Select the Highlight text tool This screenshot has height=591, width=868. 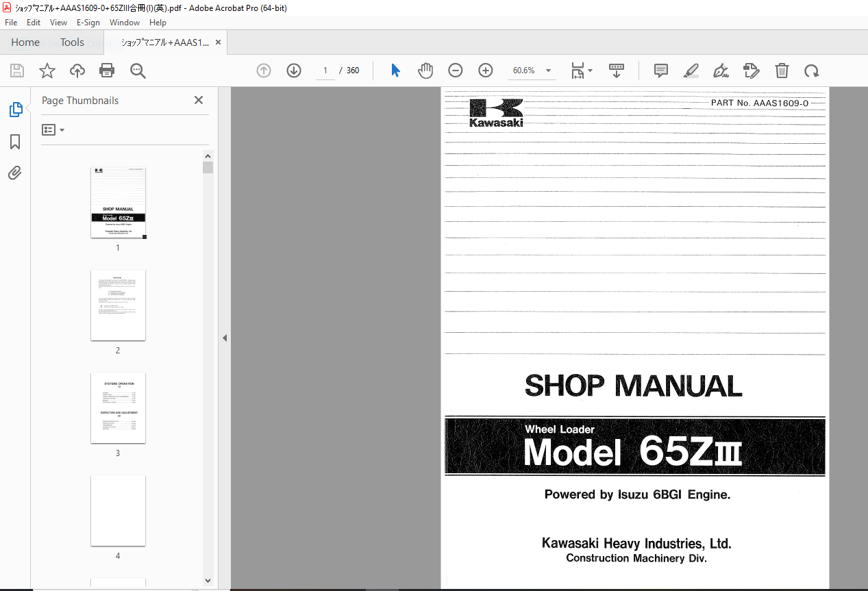pyautogui.click(x=691, y=71)
